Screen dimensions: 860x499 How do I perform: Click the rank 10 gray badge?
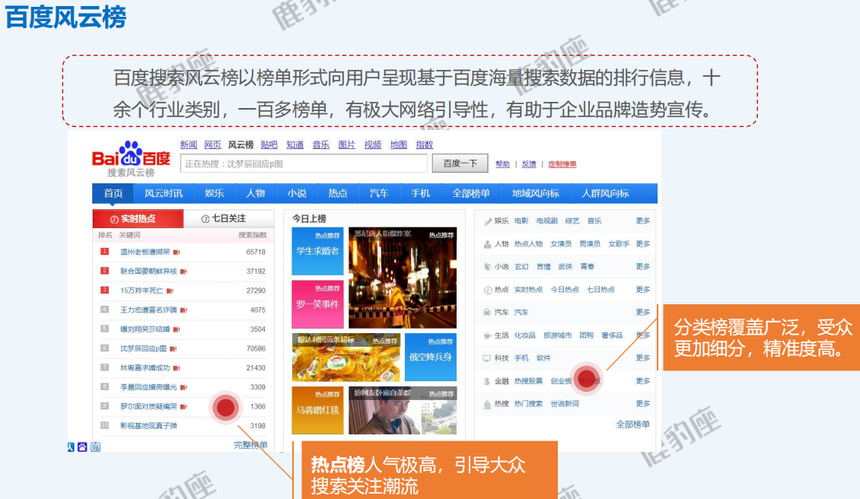coord(104,426)
